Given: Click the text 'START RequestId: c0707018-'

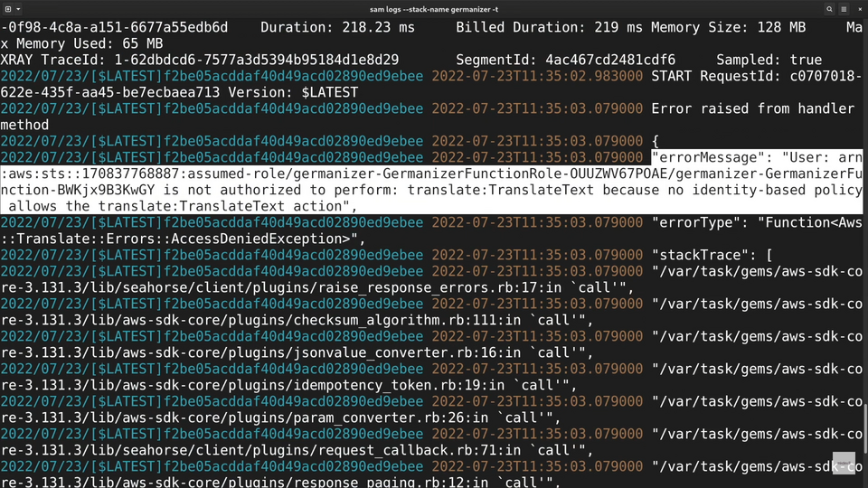Looking at the screenshot, I should click(757, 76).
